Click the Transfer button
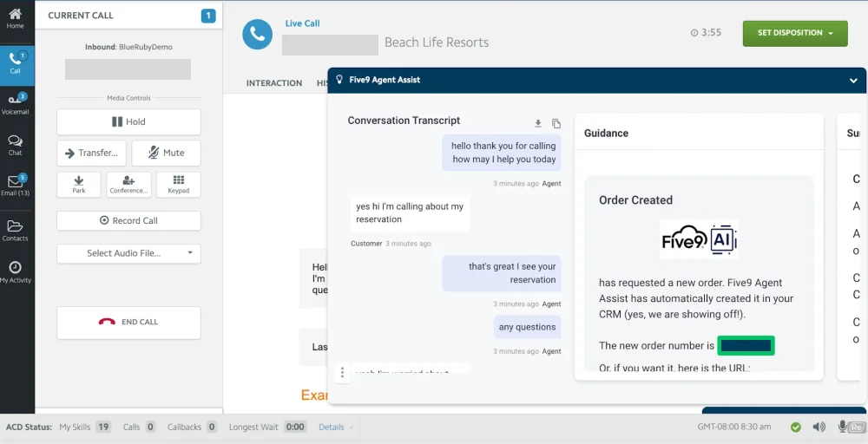Viewport: 868px width, 444px height. 91,153
